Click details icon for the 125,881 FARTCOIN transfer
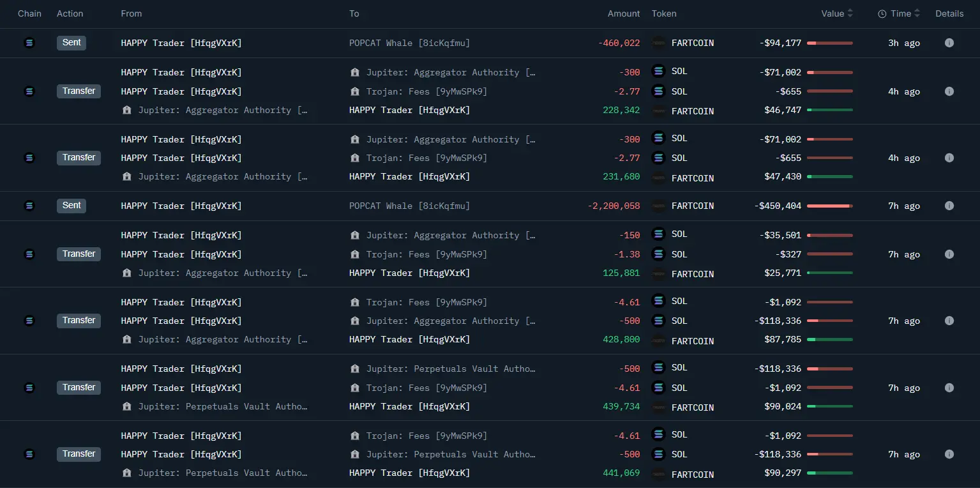The height and width of the screenshot is (488, 980). [949, 254]
